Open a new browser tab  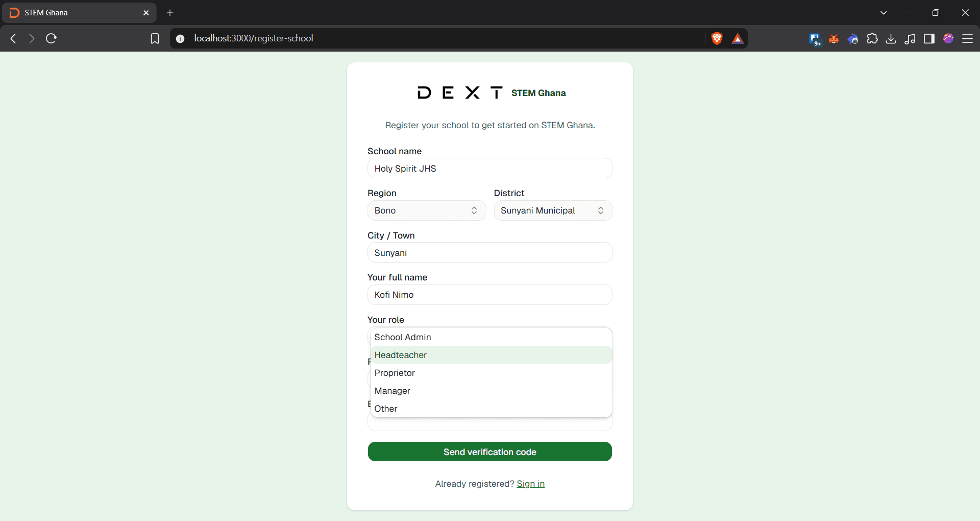point(170,13)
